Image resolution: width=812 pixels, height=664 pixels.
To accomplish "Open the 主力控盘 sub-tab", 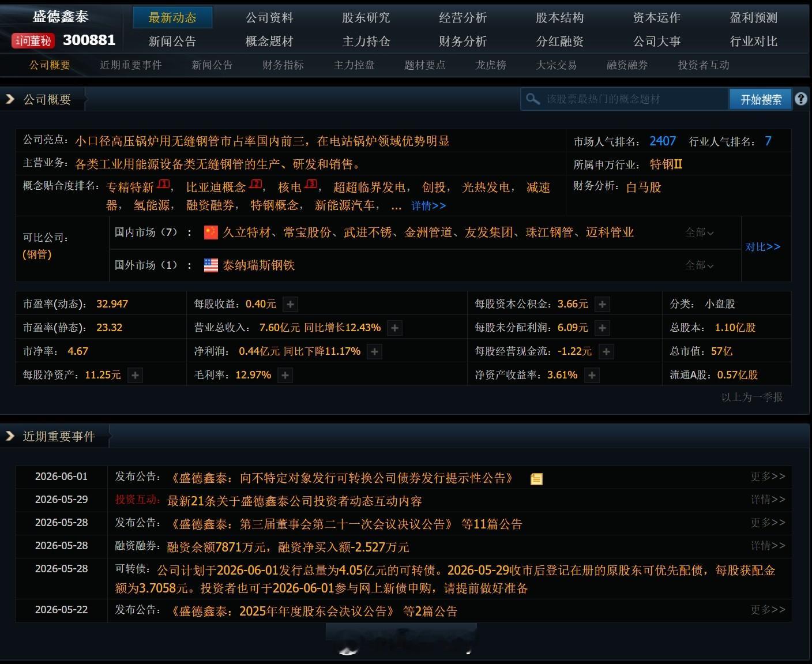I will [354, 65].
